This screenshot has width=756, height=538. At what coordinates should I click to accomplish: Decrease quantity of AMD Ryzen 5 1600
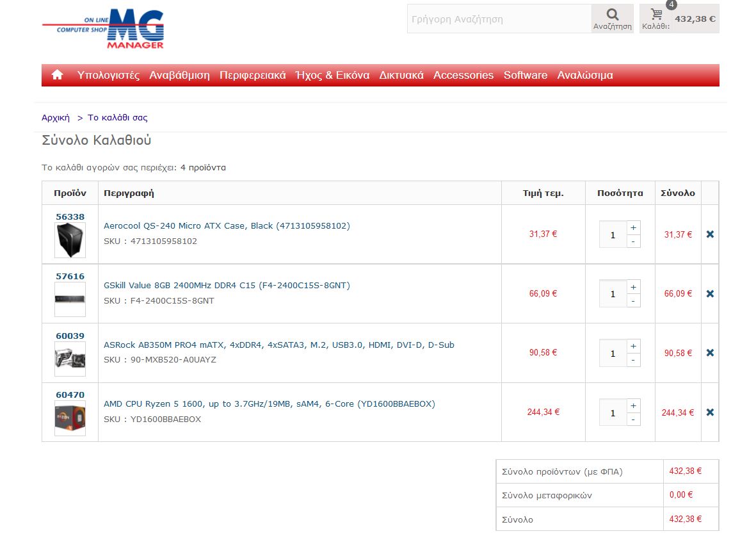tap(634, 420)
